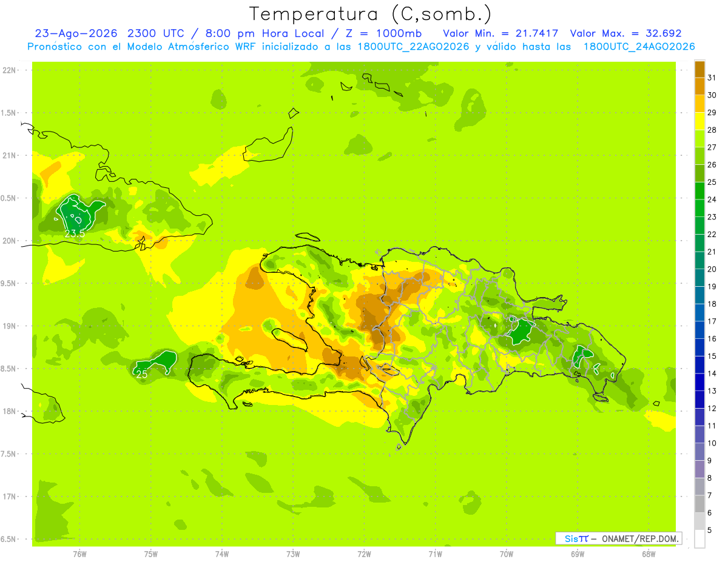Click the 18N latitude axis label
The width and height of the screenshot is (728, 562).
pyautogui.click(x=9, y=411)
